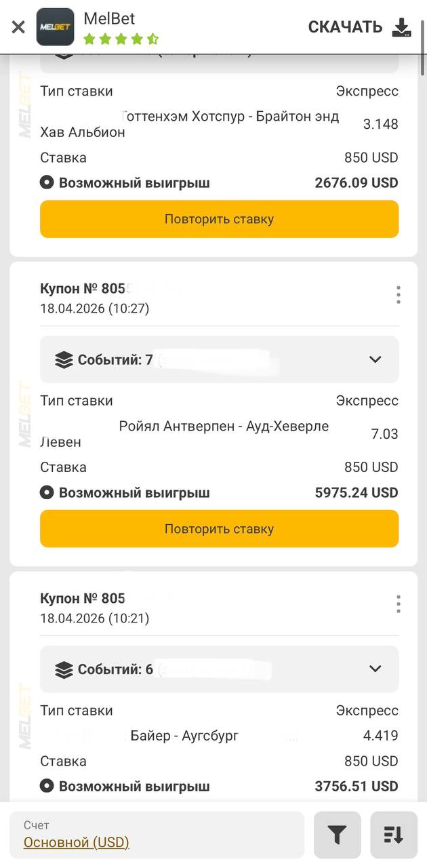The height and width of the screenshot is (868, 427).
Task: Repeat the 5975.24 USD bet
Action: pos(219,529)
